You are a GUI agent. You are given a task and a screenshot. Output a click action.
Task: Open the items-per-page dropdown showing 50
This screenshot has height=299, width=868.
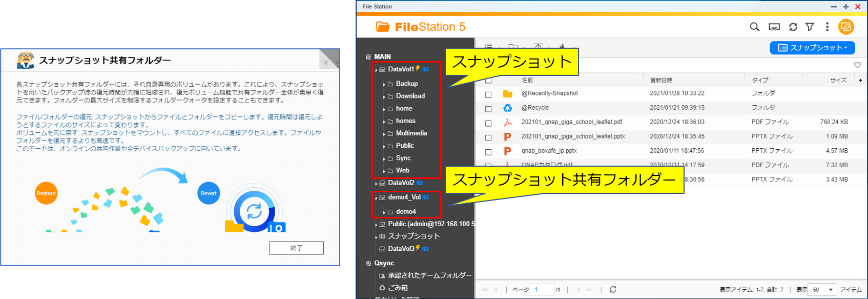pos(823,290)
